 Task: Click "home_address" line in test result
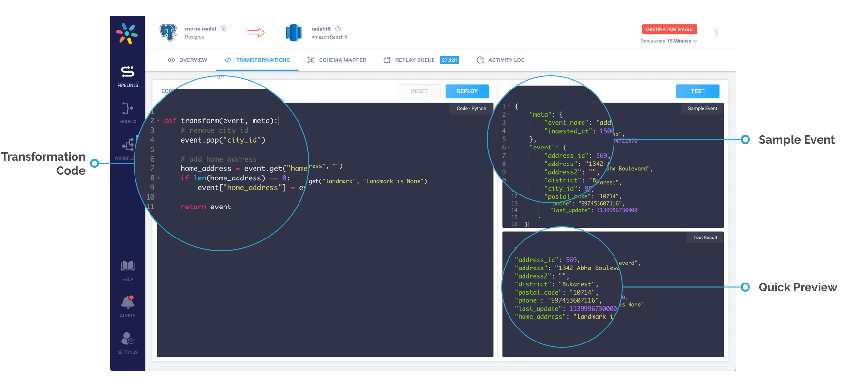[564, 317]
